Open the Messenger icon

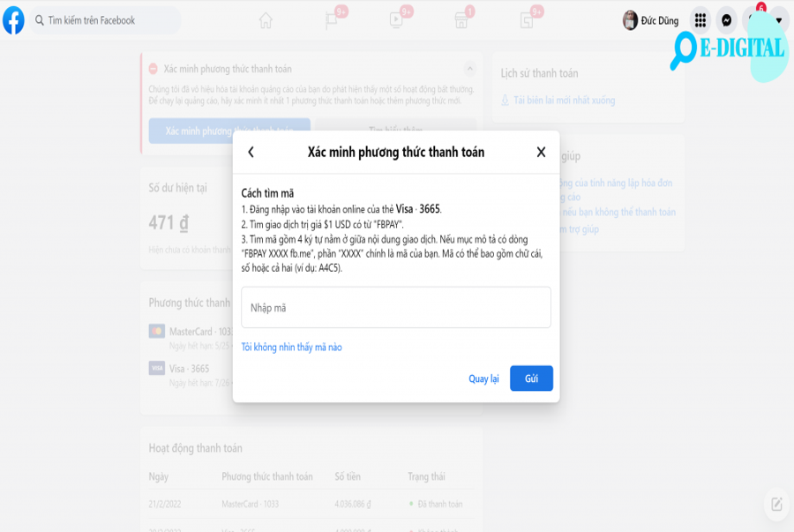(x=726, y=20)
